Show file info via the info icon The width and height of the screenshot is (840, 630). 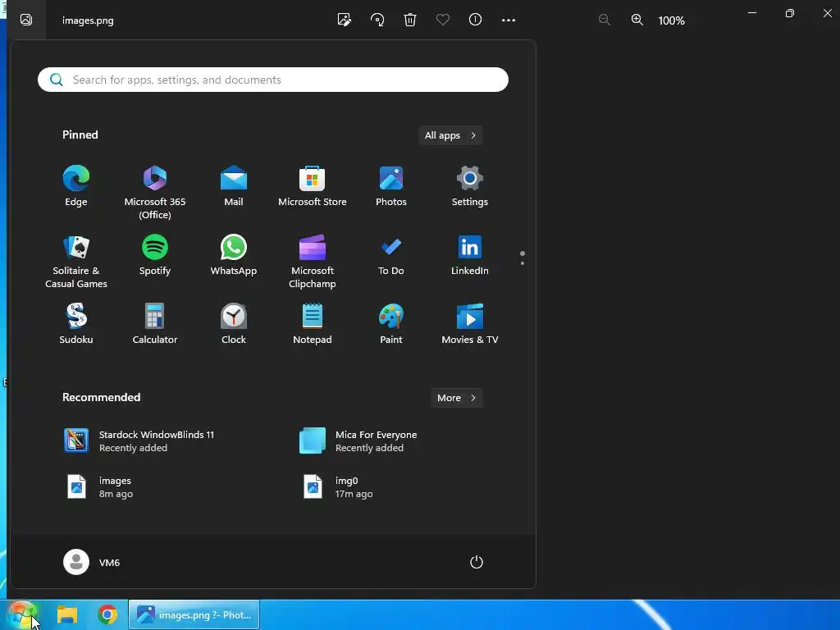pyautogui.click(x=475, y=20)
